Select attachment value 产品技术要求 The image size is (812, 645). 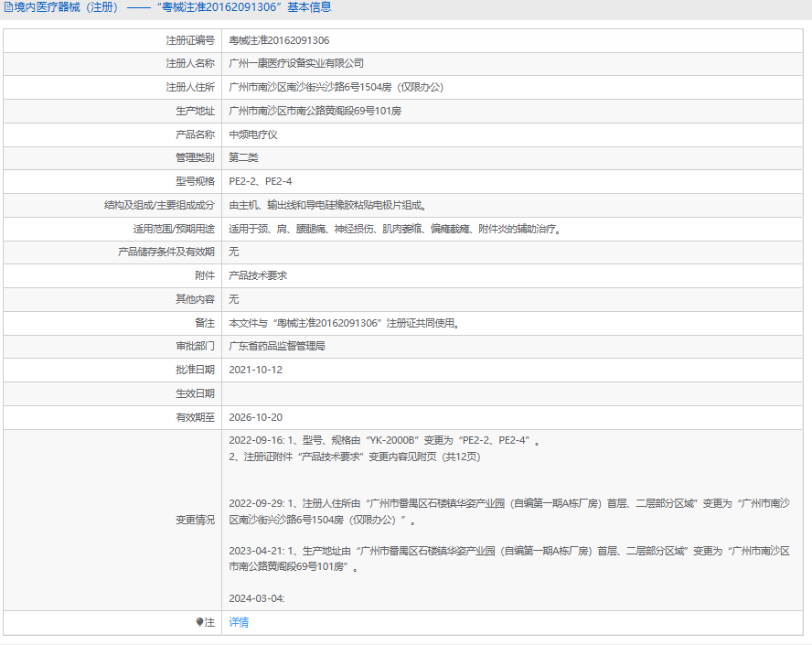[258, 275]
